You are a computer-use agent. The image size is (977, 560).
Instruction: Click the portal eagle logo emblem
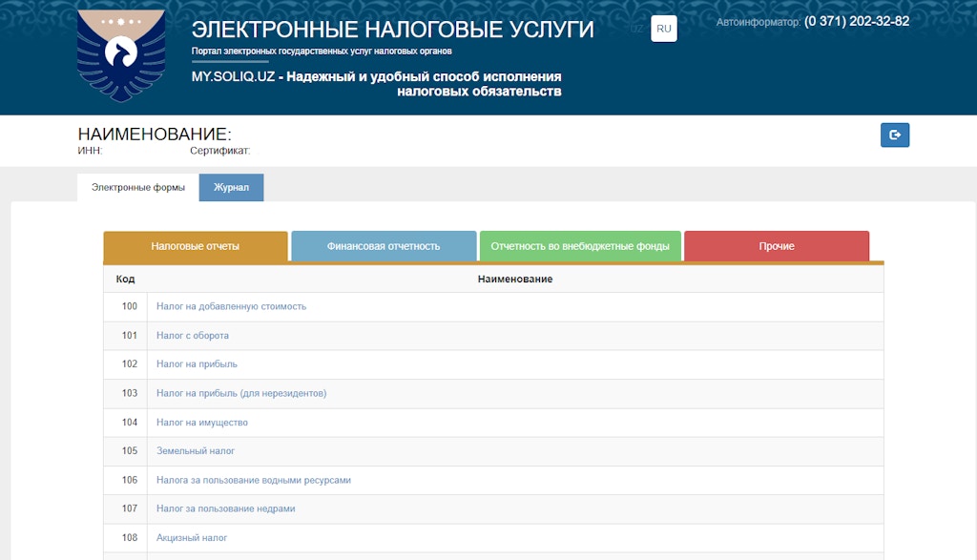click(x=120, y=57)
